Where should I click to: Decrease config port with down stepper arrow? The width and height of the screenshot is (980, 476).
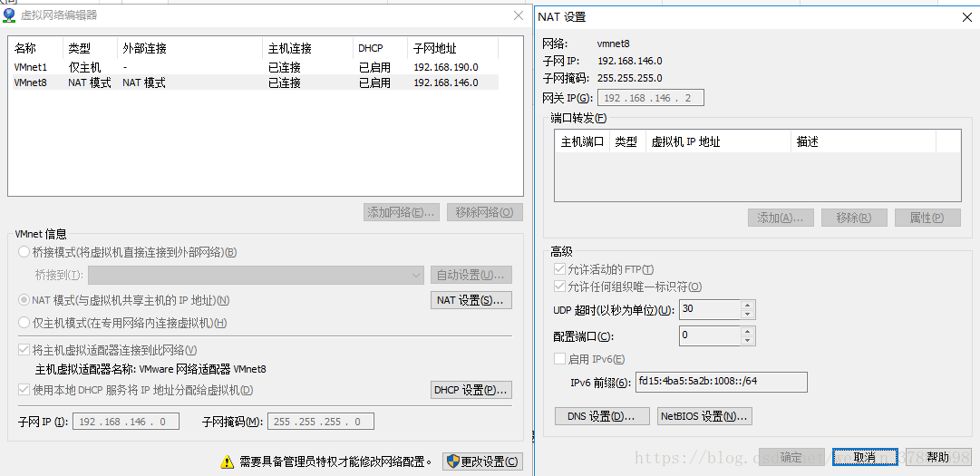(x=748, y=340)
